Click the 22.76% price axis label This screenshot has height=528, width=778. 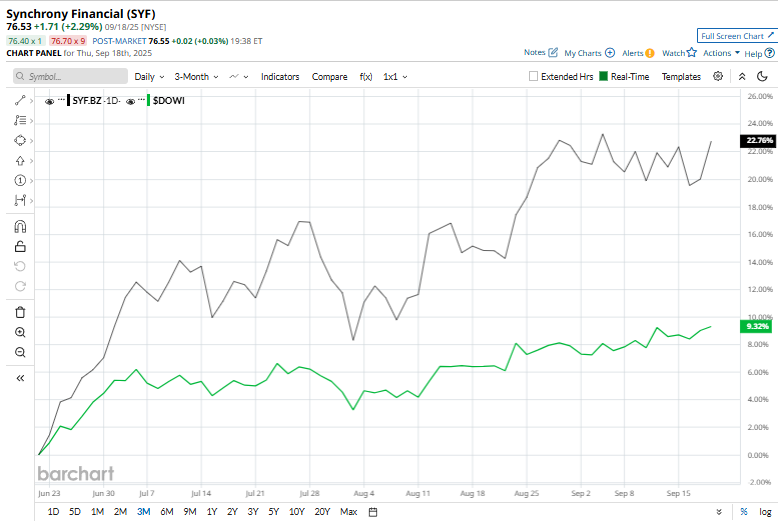click(758, 140)
